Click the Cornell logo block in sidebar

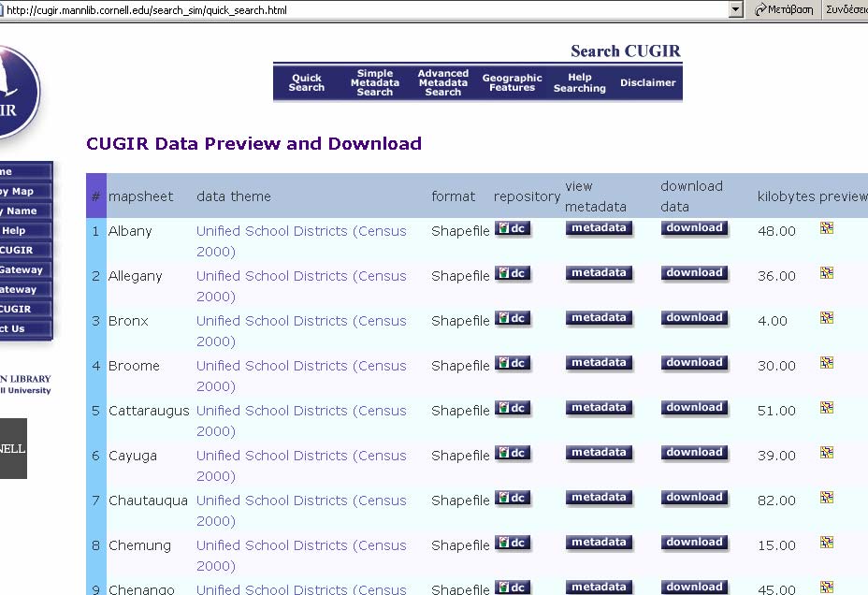click(x=13, y=448)
